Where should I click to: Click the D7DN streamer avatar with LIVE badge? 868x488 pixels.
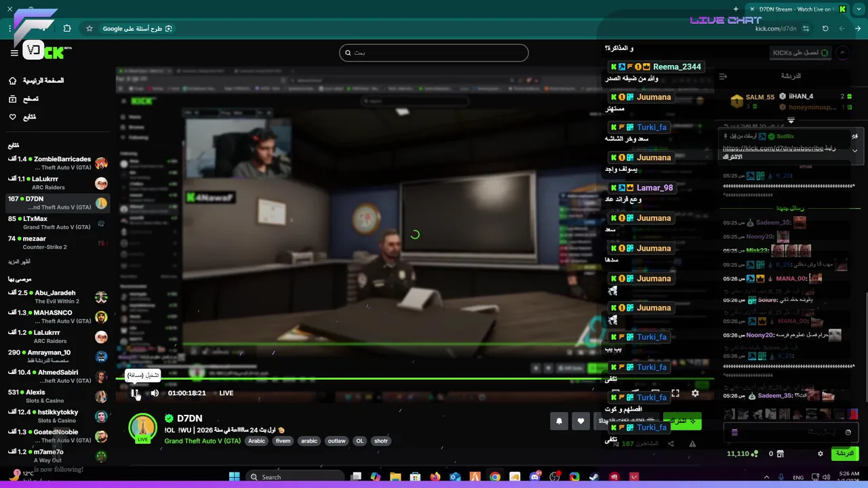pyautogui.click(x=143, y=428)
